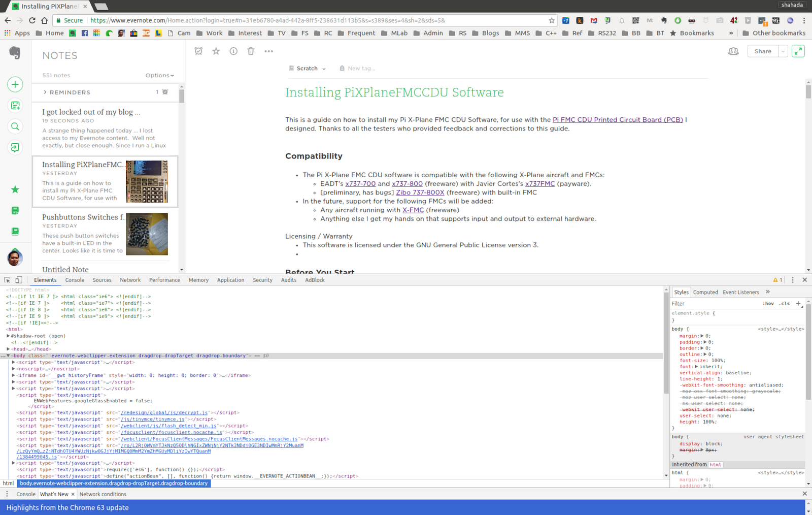Set a reminder using the alarm clock icon
The image size is (812, 515).
point(198,51)
